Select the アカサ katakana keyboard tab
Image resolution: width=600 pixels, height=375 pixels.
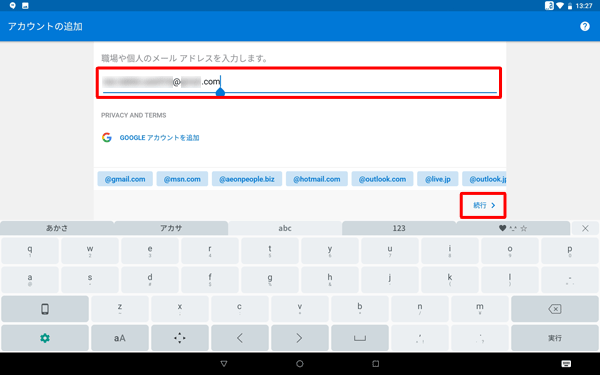point(171,228)
